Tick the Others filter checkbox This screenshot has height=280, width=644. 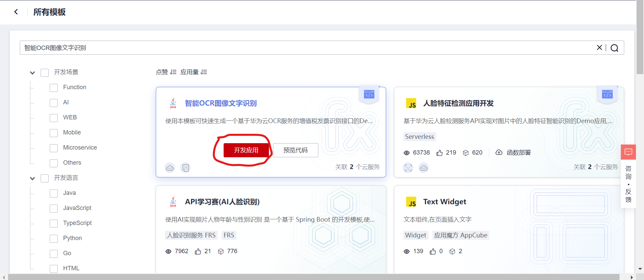[x=54, y=163]
